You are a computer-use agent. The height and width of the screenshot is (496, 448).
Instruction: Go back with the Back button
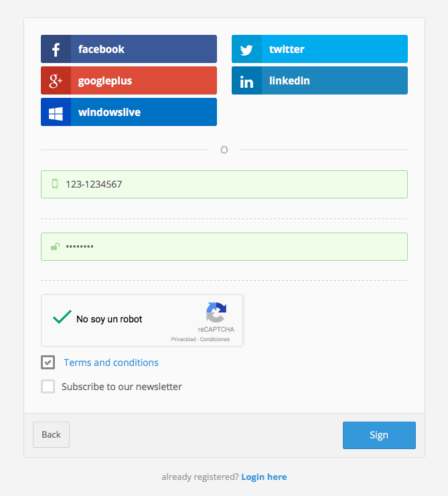(51, 435)
